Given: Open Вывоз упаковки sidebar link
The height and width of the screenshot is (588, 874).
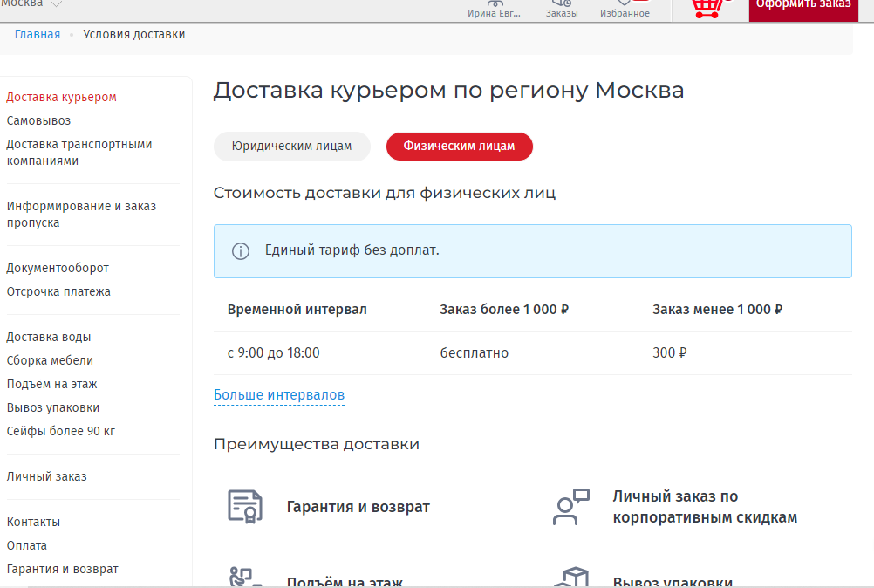Looking at the screenshot, I should click(x=53, y=407).
